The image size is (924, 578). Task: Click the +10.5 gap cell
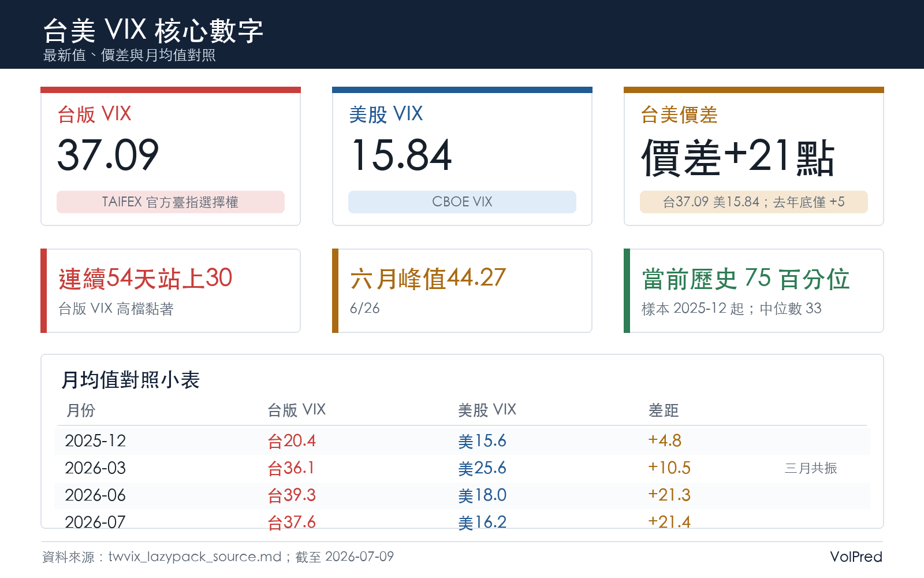(669, 468)
